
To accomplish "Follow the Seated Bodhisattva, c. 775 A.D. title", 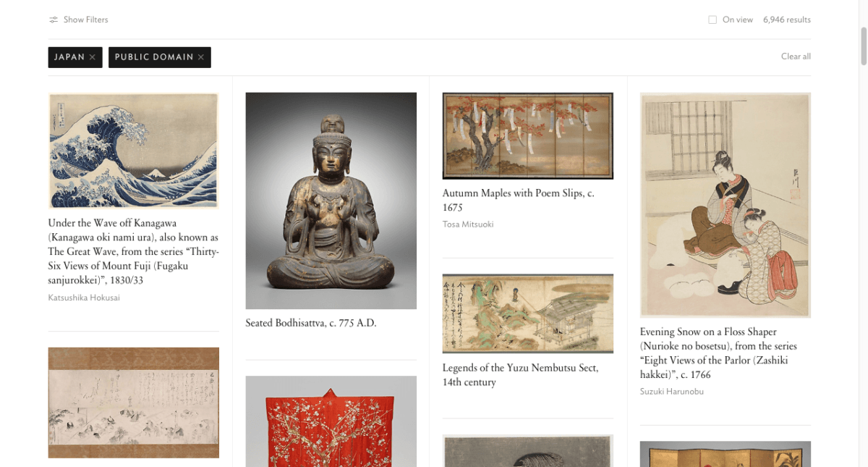I will point(311,323).
